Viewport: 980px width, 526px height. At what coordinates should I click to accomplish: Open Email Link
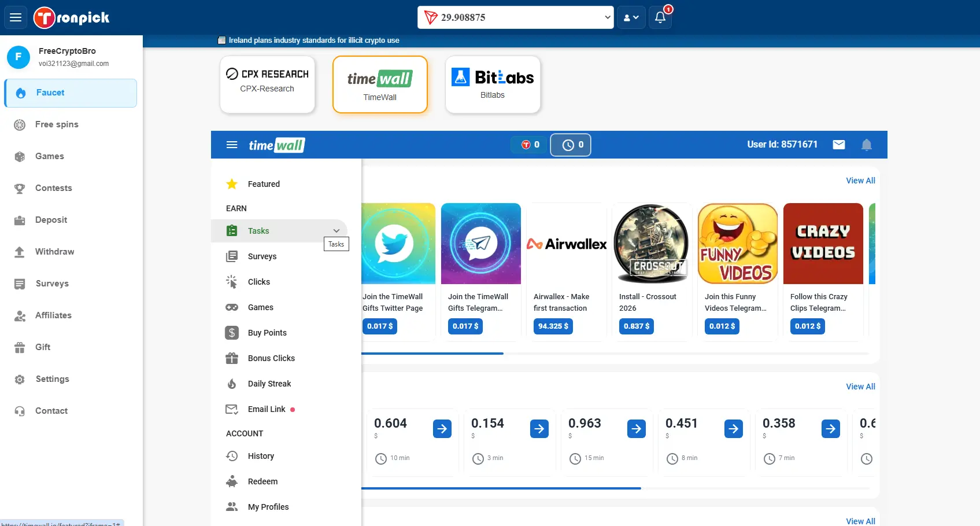click(279, 409)
